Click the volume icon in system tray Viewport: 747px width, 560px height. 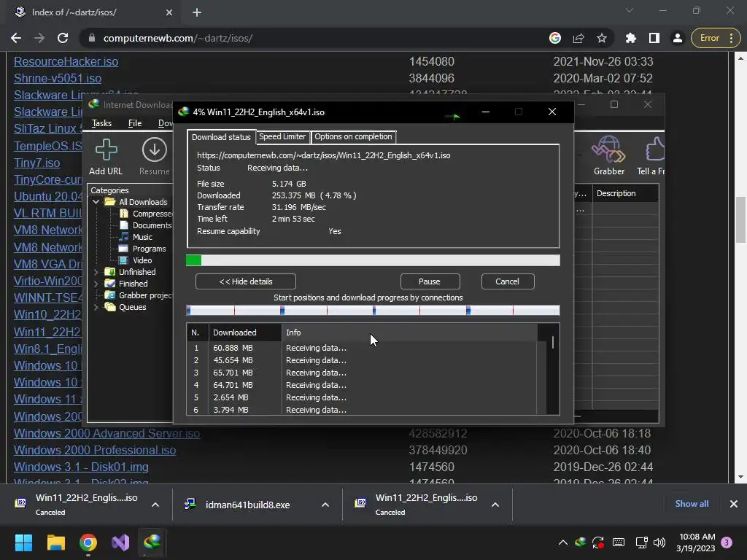659,542
